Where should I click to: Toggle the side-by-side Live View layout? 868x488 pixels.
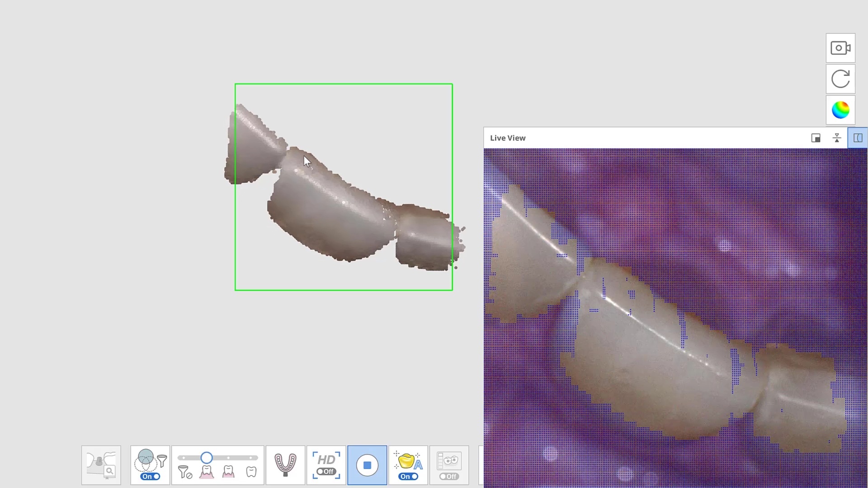857,138
